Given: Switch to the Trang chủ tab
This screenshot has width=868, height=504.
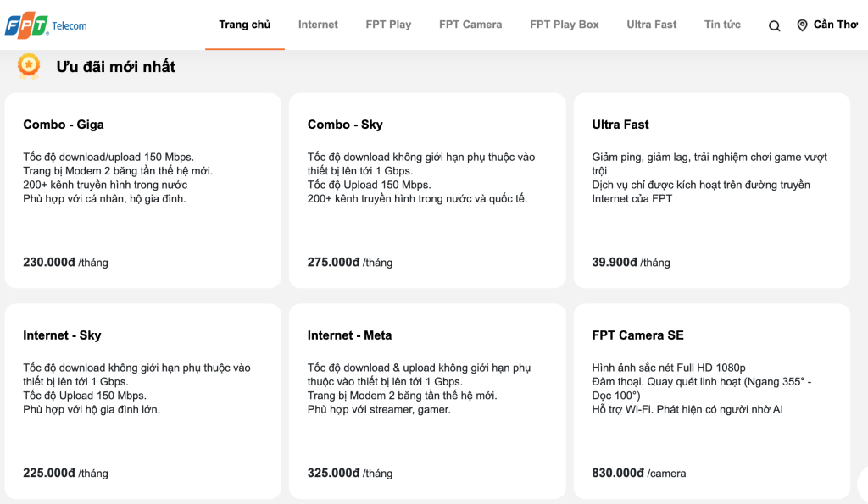Looking at the screenshot, I should [245, 25].
